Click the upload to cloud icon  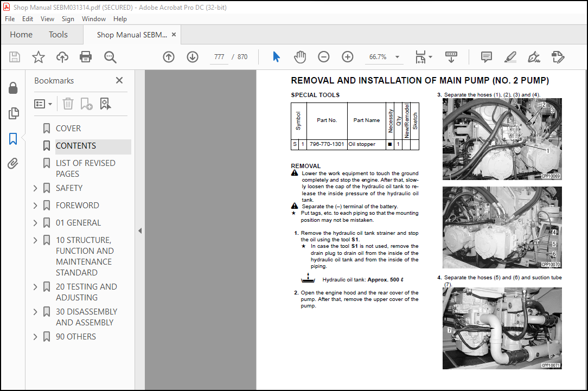point(62,57)
